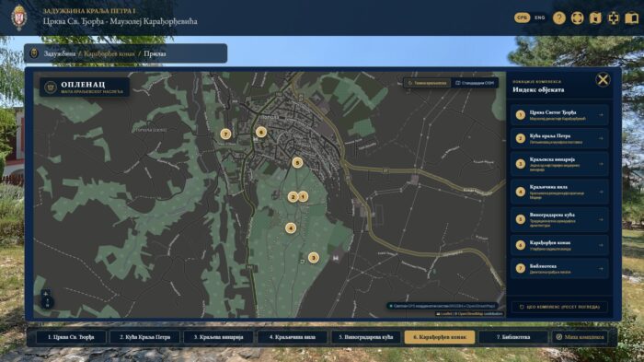Open the map icon in header

click(595, 18)
